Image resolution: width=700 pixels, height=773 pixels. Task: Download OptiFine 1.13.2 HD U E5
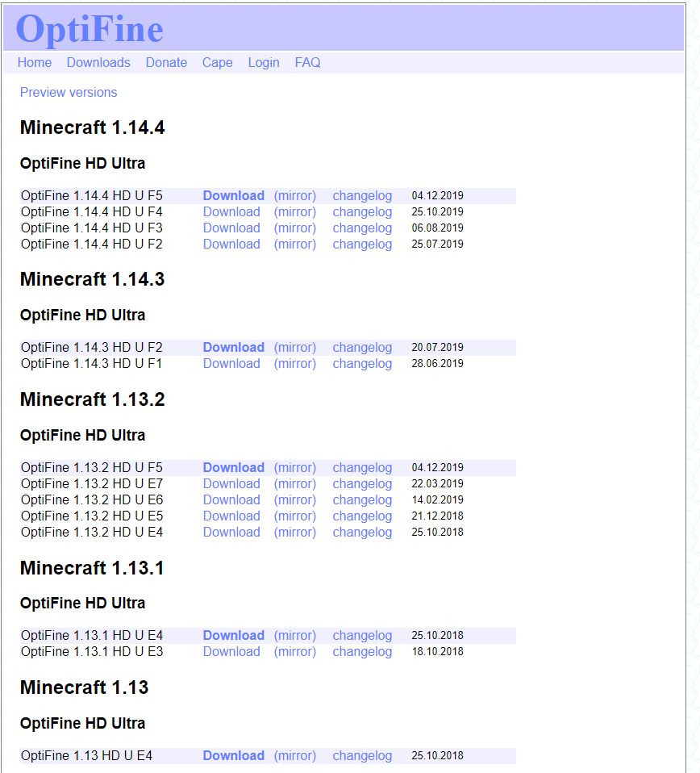click(x=231, y=516)
